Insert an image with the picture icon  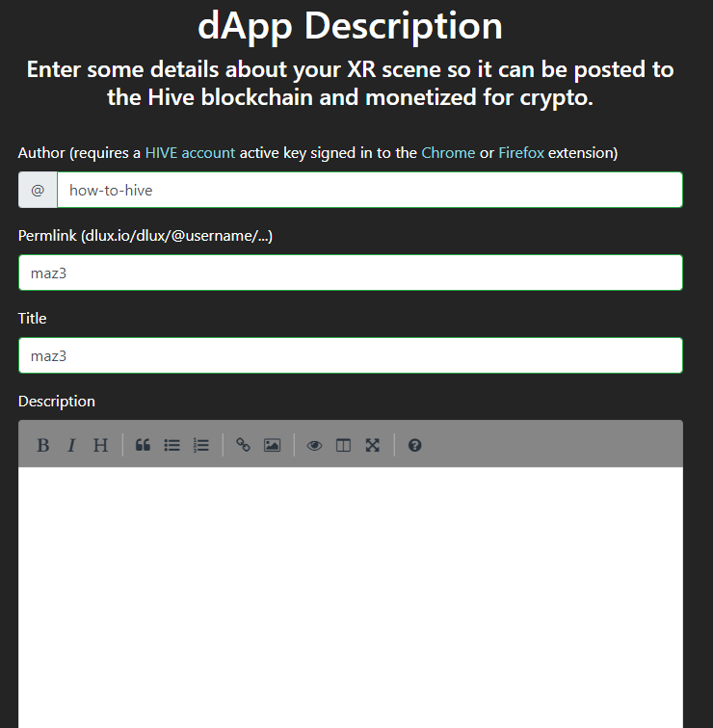[273, 445]
